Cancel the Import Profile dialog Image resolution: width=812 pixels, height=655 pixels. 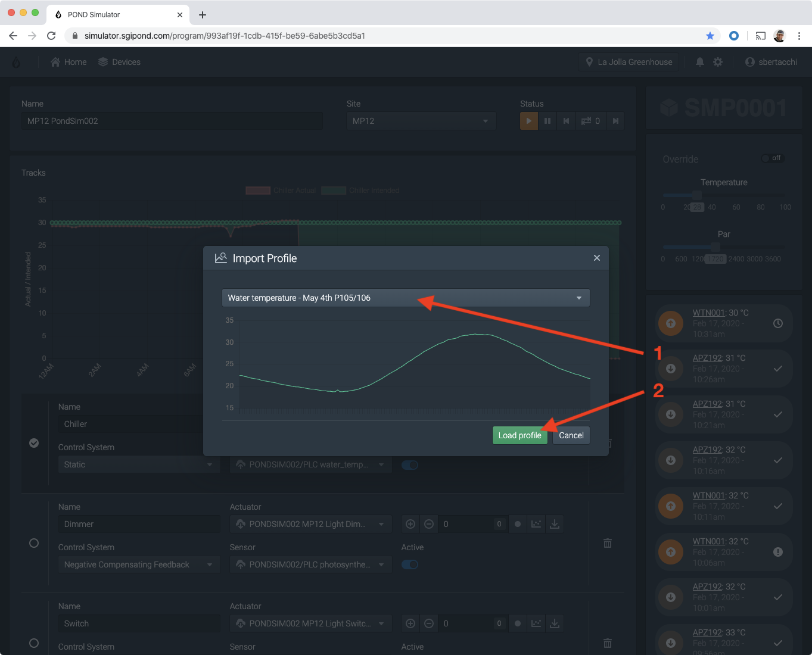coord(570,435)
